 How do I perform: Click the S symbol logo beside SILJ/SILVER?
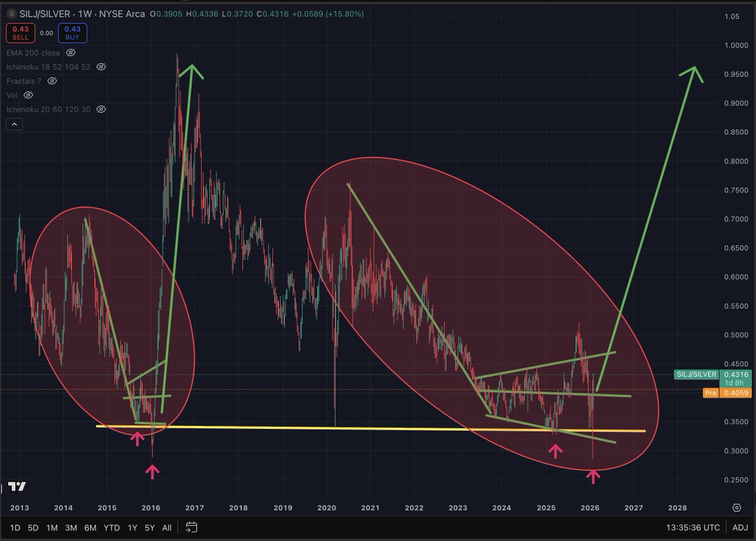(11, 13)
